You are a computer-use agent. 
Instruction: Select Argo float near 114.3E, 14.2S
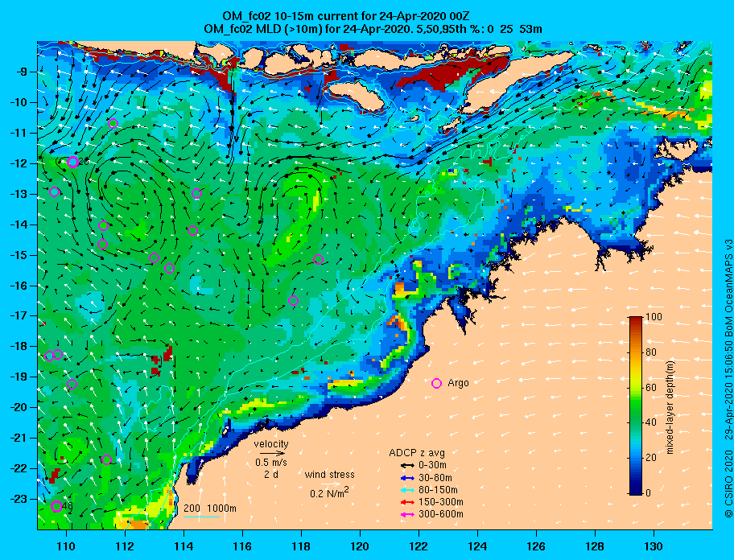[192, 230]
